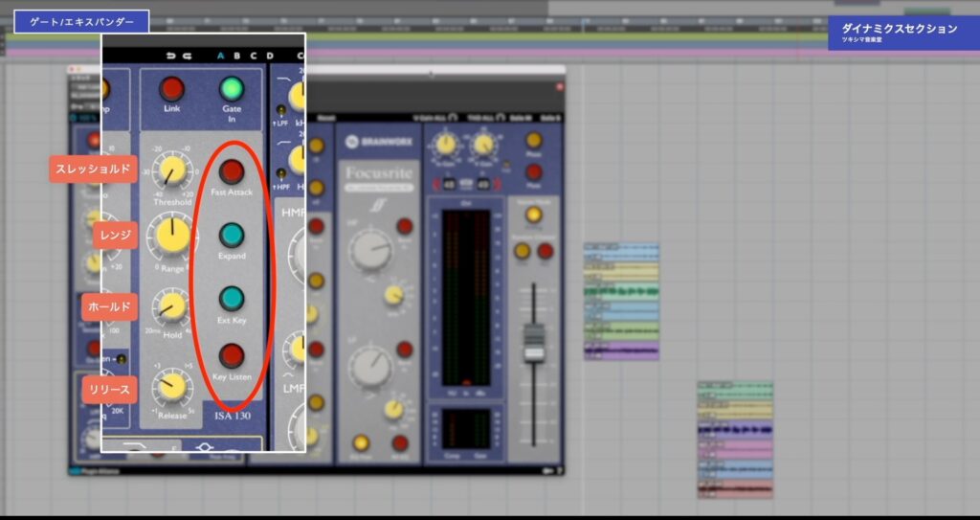
Task: Click the large gray HF knob
Action: pyautogui.click(x=370, y=250)
